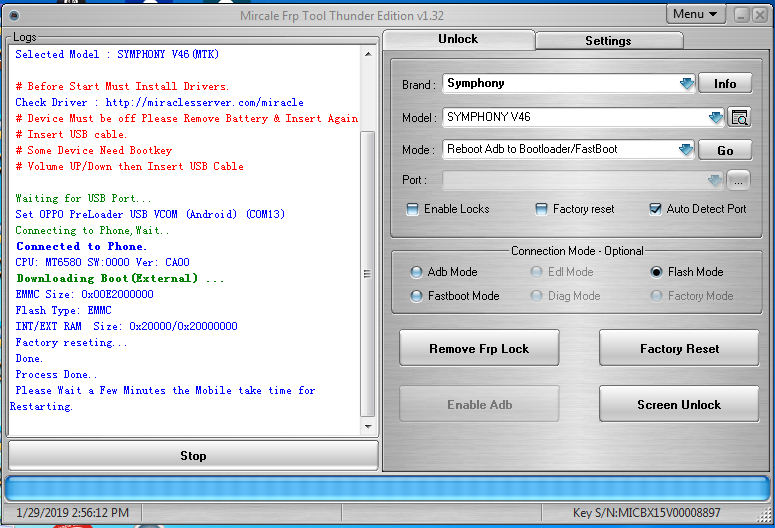This screenshot has height=528, width=775.
Task: Open the Menu dropdown in the title bar
Action: [x=696, y=14]
